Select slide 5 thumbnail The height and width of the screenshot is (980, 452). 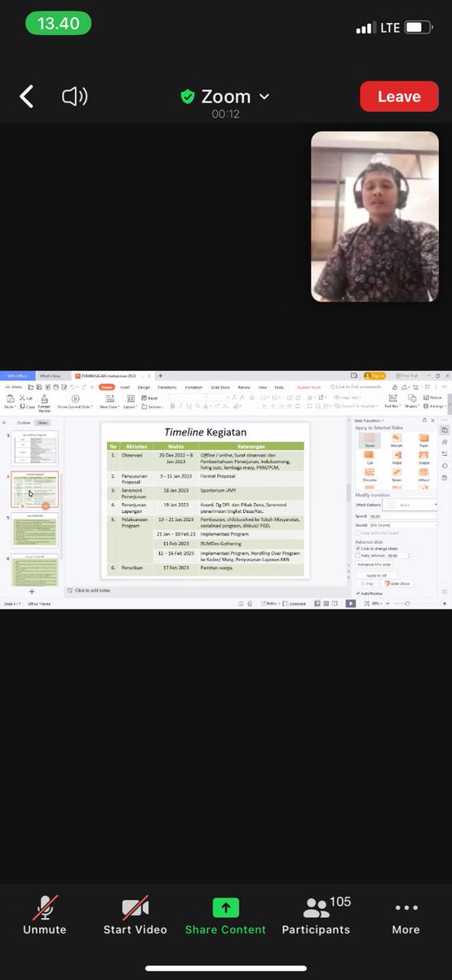tap(35, 530)
